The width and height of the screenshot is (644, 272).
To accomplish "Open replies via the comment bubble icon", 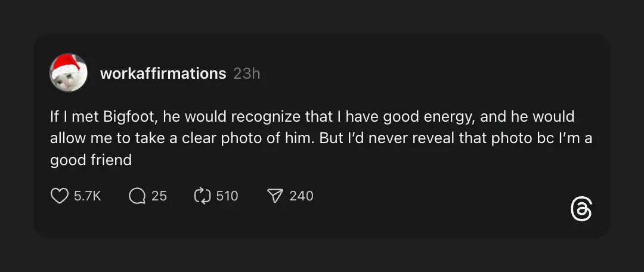I will pyautogui.click(x=137, y=196).
